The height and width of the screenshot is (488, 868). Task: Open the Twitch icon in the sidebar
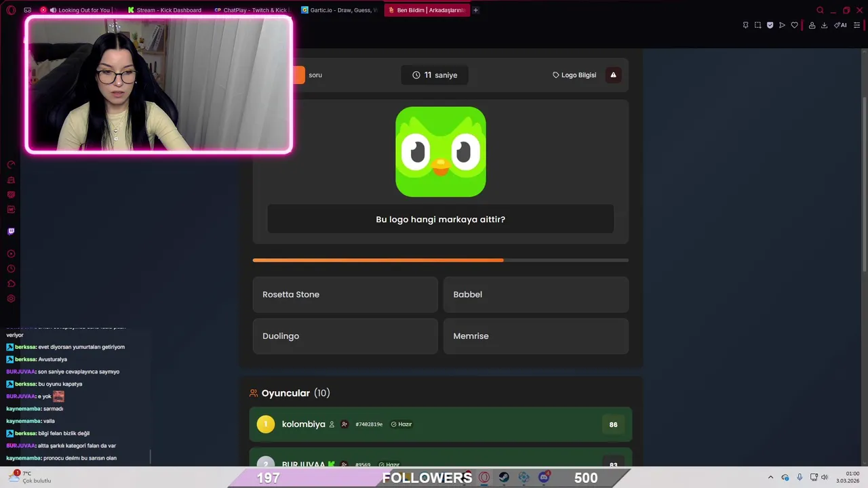click(x=11, y=231)
